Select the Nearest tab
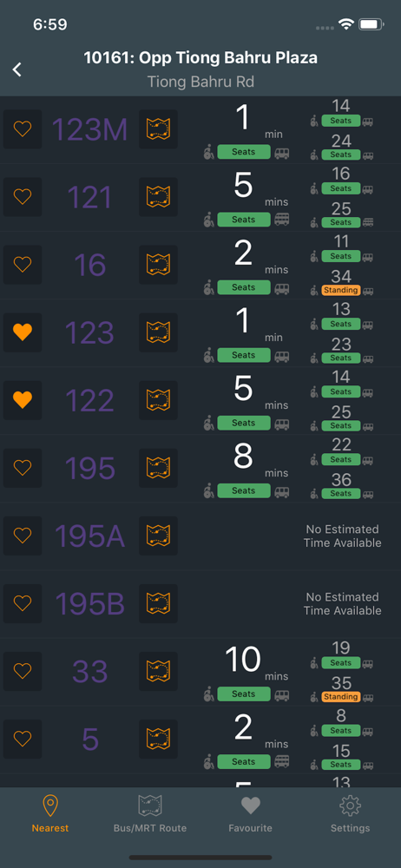Screen dimensions: 401x868 50,814
